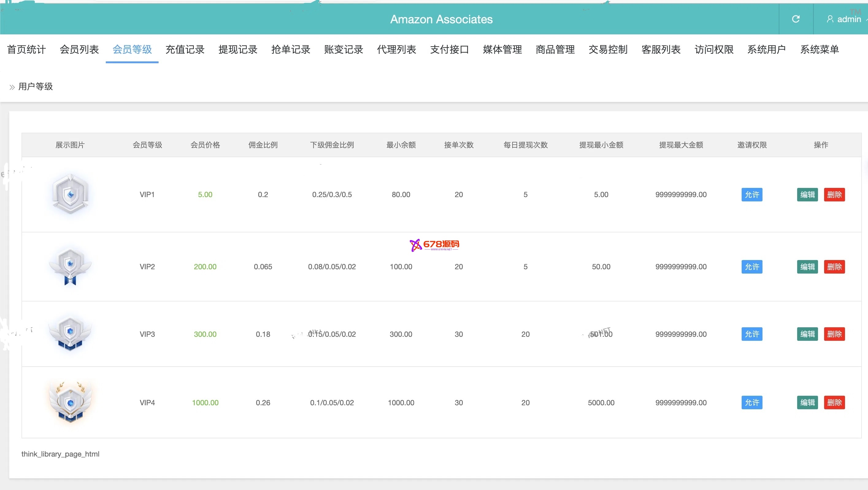Open the 首页统计 tab
Image resolution: width=868 pixels, height=490 pixels.
click(26, 49)
